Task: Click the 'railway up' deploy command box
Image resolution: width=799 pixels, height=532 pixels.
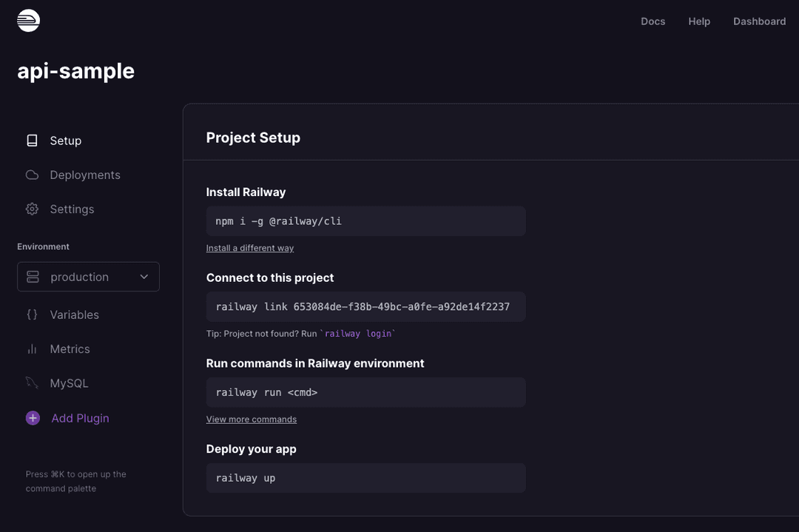Action: click(x=365, y=478)
